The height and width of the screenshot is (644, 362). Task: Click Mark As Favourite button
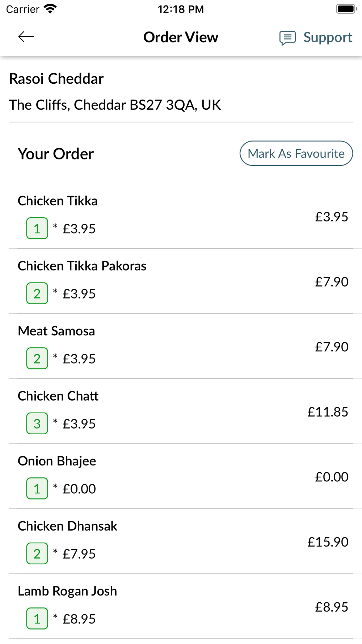point(296,153)
